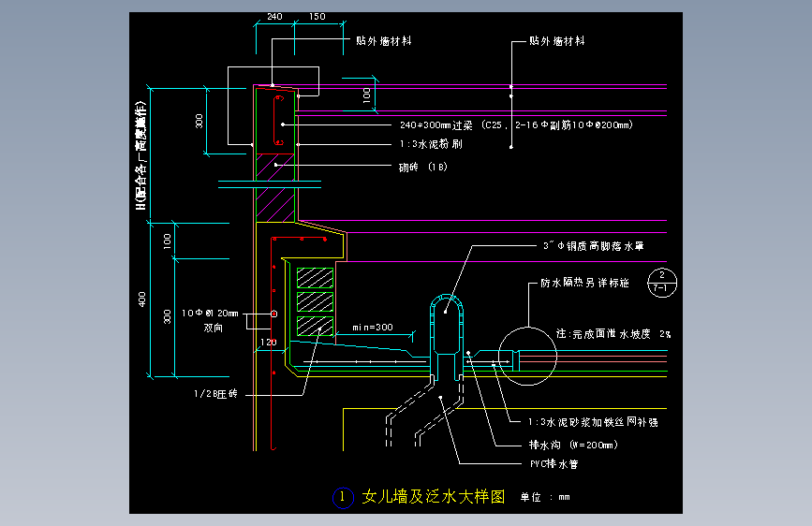Click the large detail callout circle on roof slab

point(527,357)
